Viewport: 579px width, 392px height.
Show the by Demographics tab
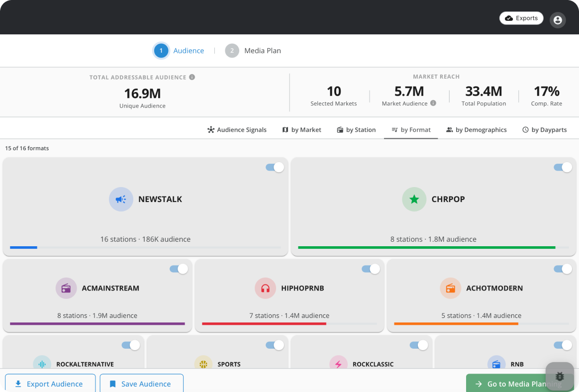[477, 130]
